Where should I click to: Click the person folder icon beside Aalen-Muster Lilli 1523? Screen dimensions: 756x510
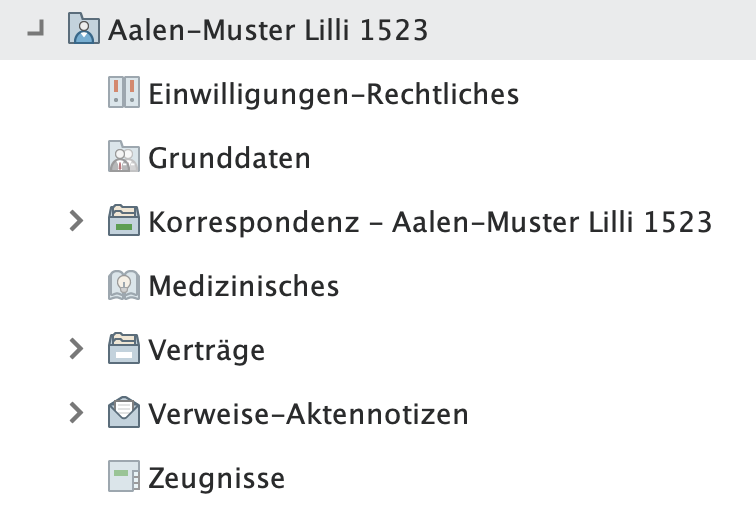click(x=84, y=30)
